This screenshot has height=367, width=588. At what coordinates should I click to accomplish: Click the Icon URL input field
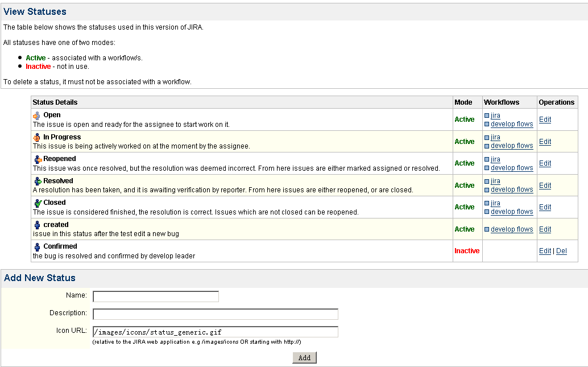216,332
